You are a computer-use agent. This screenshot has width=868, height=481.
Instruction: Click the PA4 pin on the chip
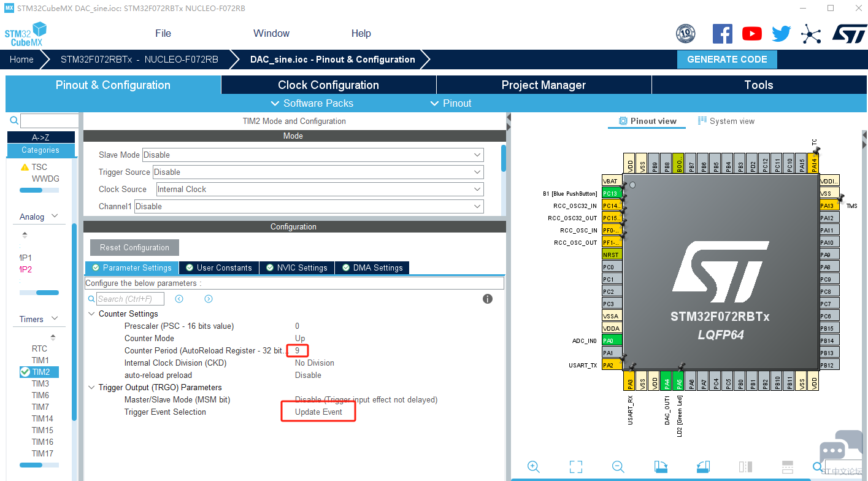pos(666,382)
